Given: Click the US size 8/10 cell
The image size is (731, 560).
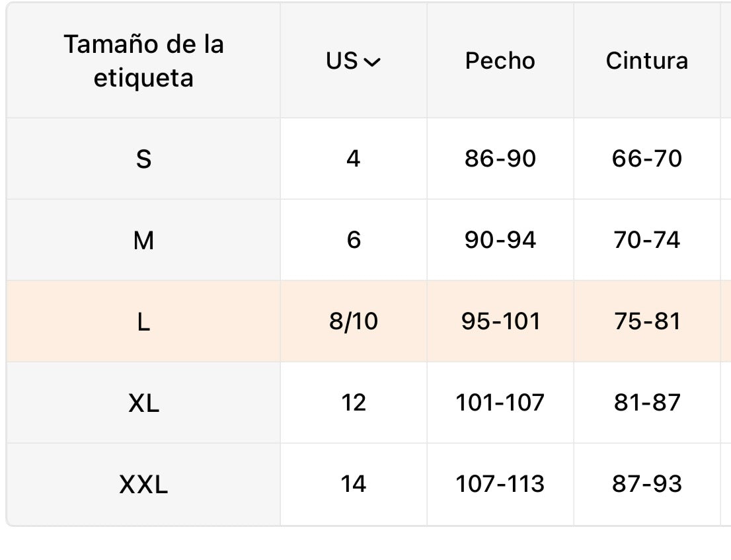Looking at the screenshot, I should click(354, 321).
